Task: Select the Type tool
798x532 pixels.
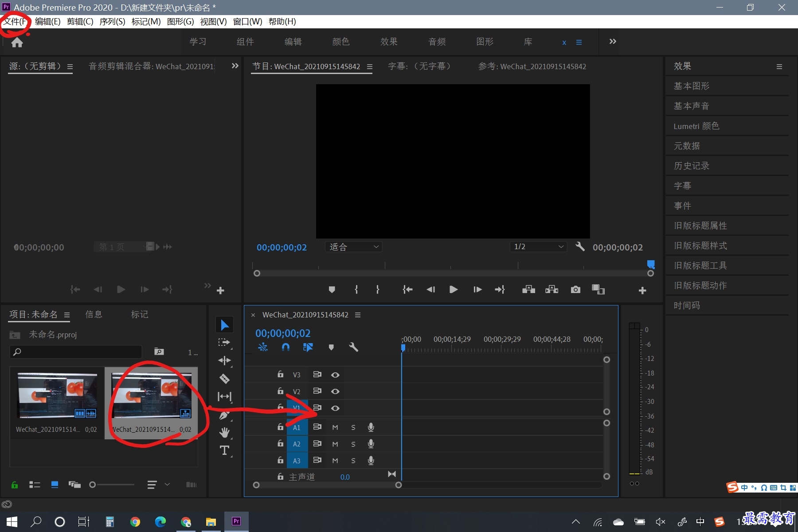Action: [x=224, y=450]
